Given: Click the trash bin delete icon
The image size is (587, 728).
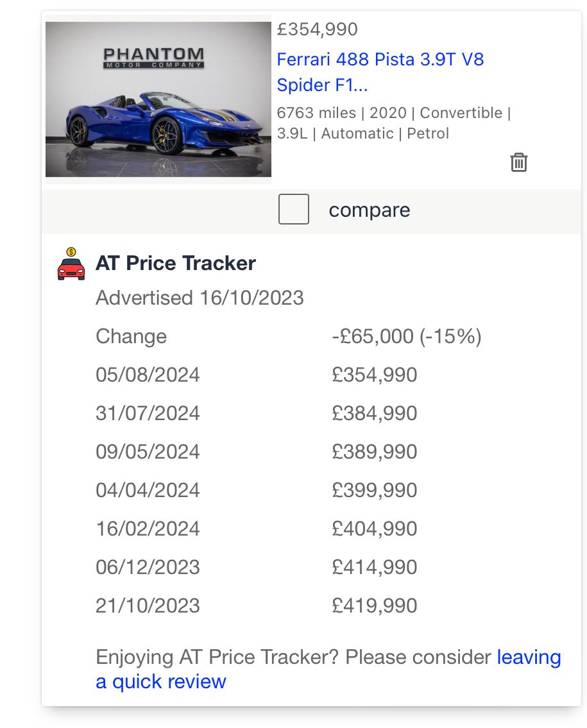Looking at the screenshot, I should 518,162.
